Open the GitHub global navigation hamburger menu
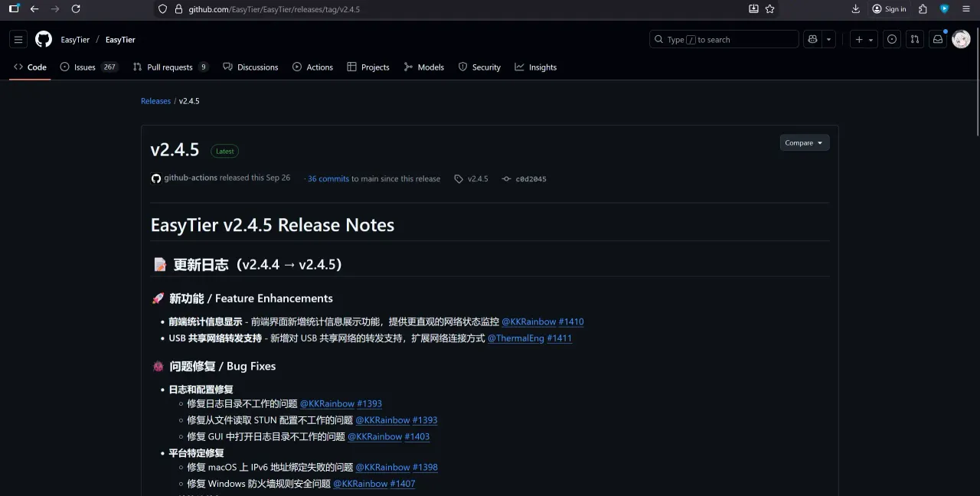Image resolution: width=980 pixels, height=496 pixels. tap(19, 39)
